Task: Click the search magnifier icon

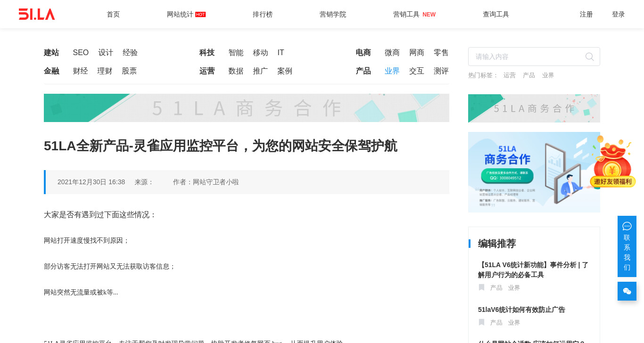Action: click(x=589, y=57)
